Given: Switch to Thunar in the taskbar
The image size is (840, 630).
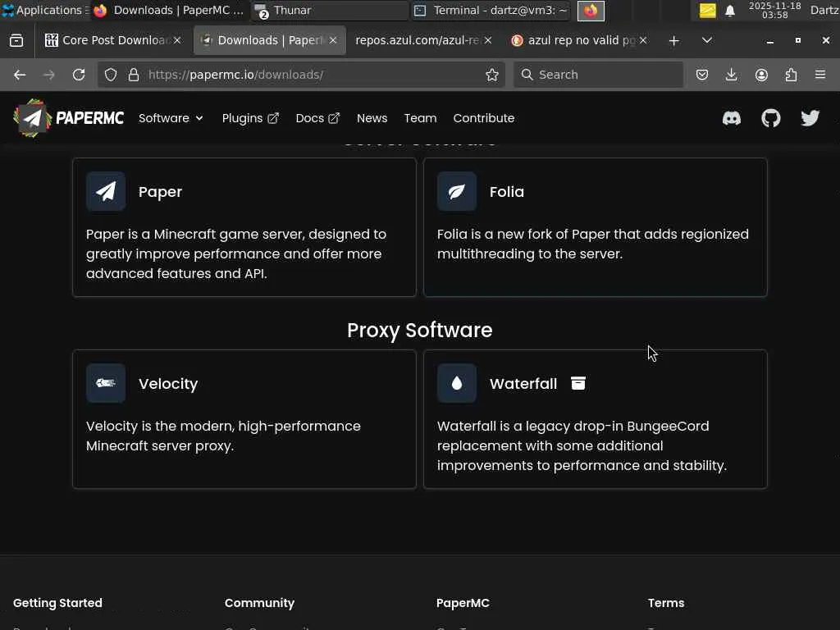Looking at the screenshot, I should pyautogui.click(x=330, y=10).
